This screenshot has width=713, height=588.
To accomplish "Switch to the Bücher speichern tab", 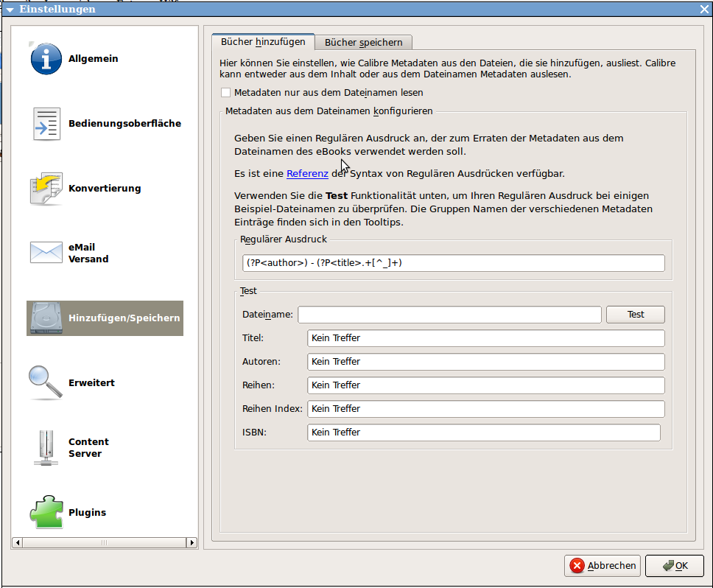I will (x=363, y=42).
